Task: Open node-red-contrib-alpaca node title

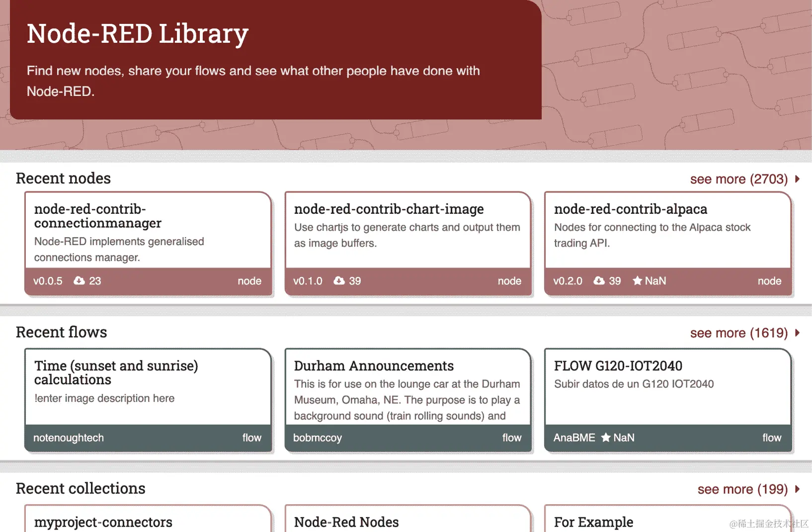Action: tap(631, 209)
